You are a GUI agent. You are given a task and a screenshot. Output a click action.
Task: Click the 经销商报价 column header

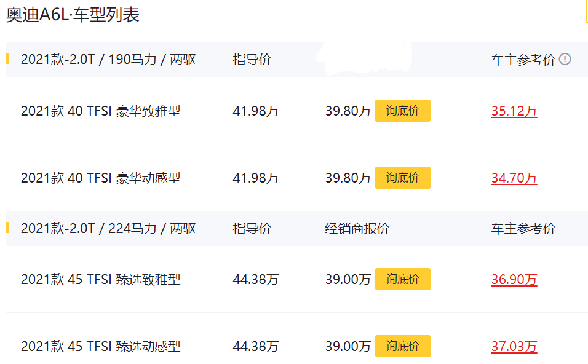click(357, 228)
